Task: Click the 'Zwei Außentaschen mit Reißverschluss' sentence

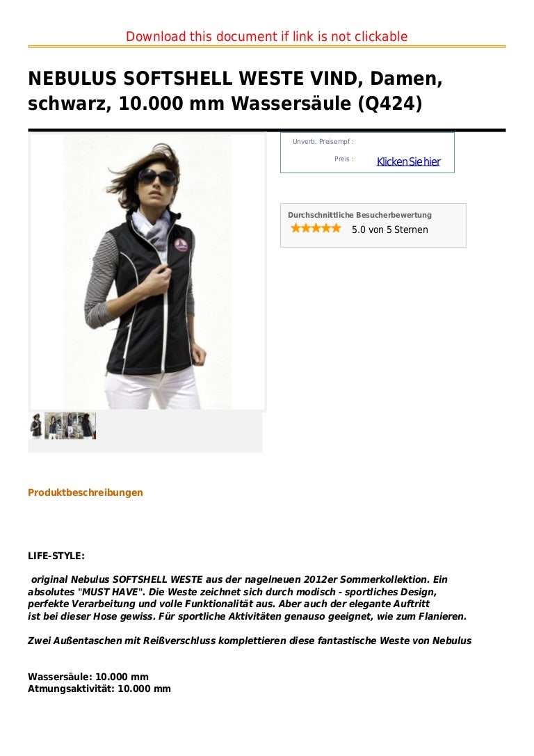Action: pyautogui.click(x=250, y=641)
